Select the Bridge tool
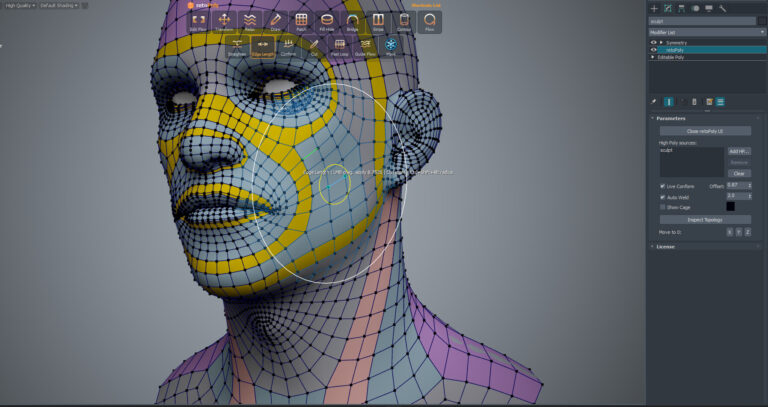This screenshot has width=768, height=407. click(x=352, y=22)
